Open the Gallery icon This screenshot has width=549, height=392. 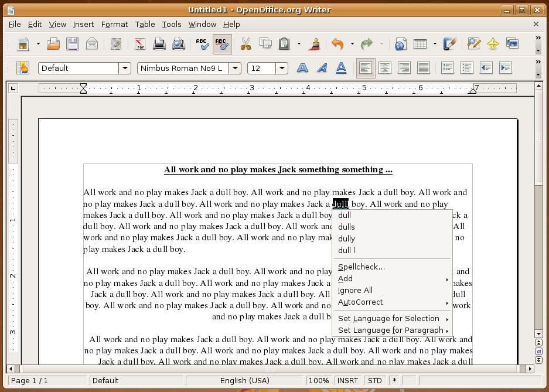click(512, 43)
